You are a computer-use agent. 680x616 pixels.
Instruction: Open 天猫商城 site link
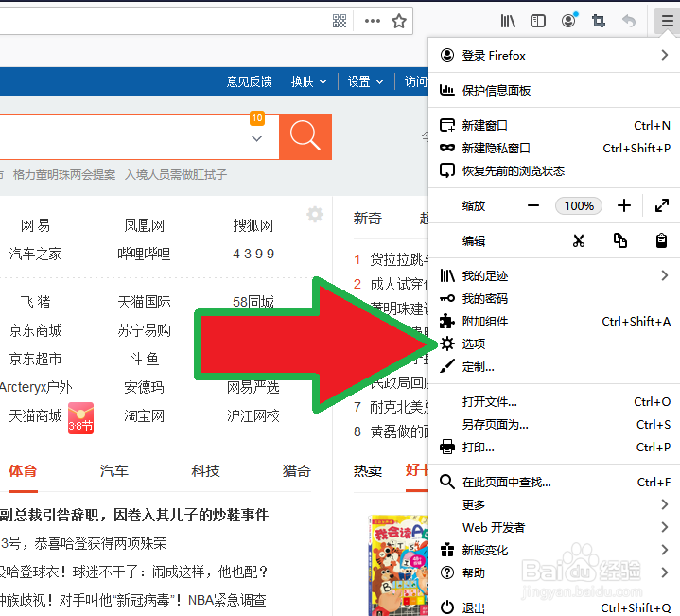pyautogui.click(x=36, y=415)
